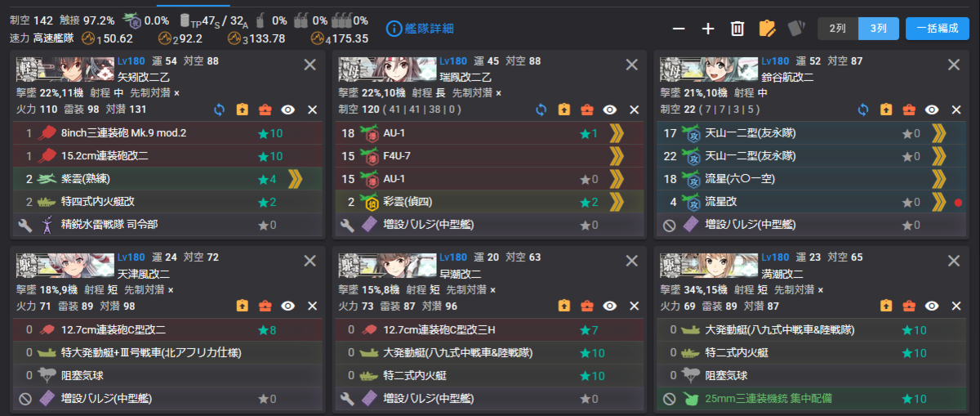The width and height of the screenshot is (980, 416).
Task: Open the proficiency chevron for 紫雲(熟練)
Action: (295, 179)
